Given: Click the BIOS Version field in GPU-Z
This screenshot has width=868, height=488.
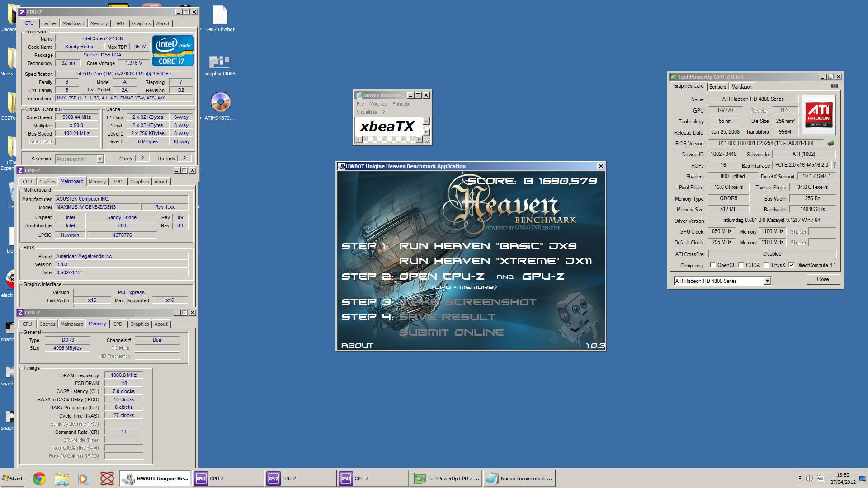Looking at the screenshot, I should coord(766,143).
